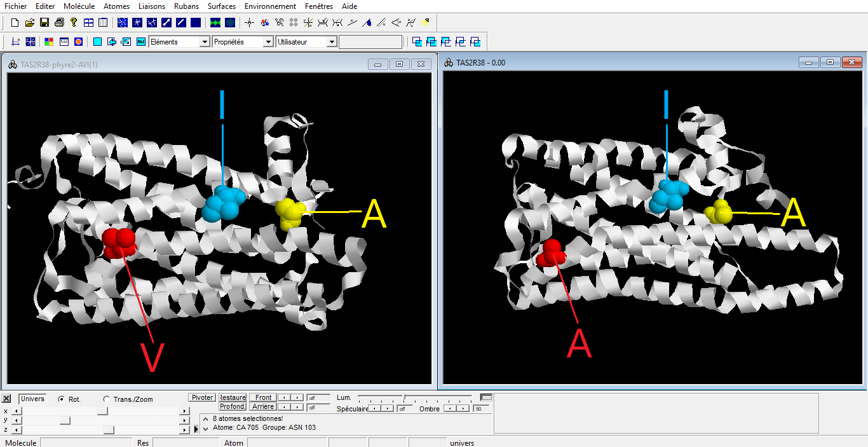Select the Rot. radio button
868x447 pixels.
tap(61, 399)
